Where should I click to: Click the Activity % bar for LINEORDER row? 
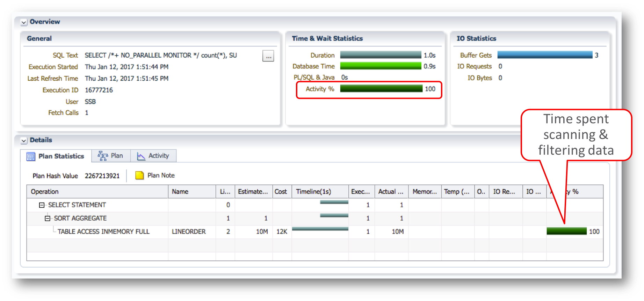(566, 231)
